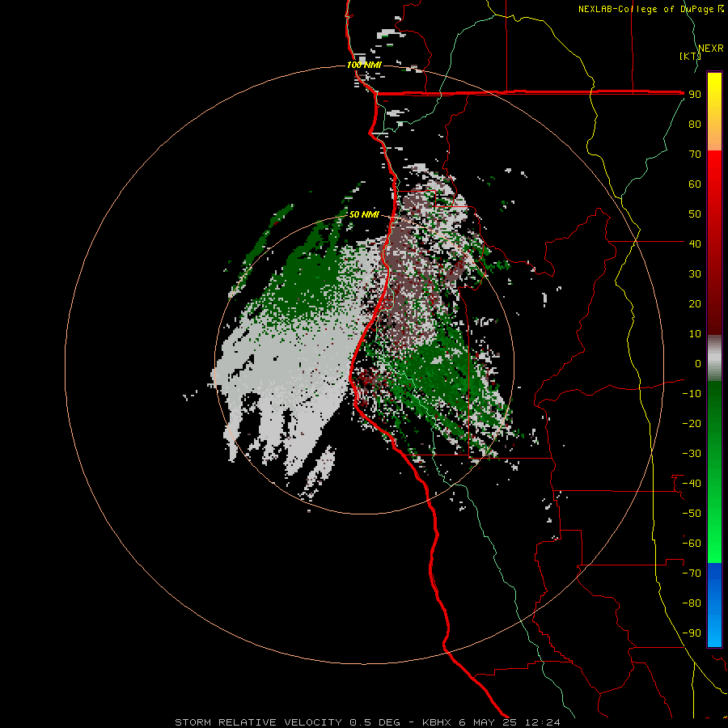Click the NEXR label above the scale
Viewport: 728px width, 728px height.
point(711,49)
